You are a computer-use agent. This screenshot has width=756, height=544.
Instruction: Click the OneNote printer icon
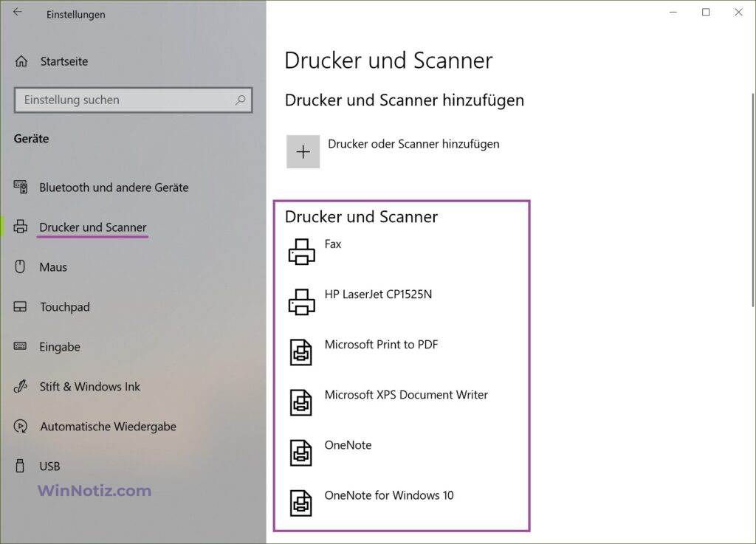pos(301,452)
